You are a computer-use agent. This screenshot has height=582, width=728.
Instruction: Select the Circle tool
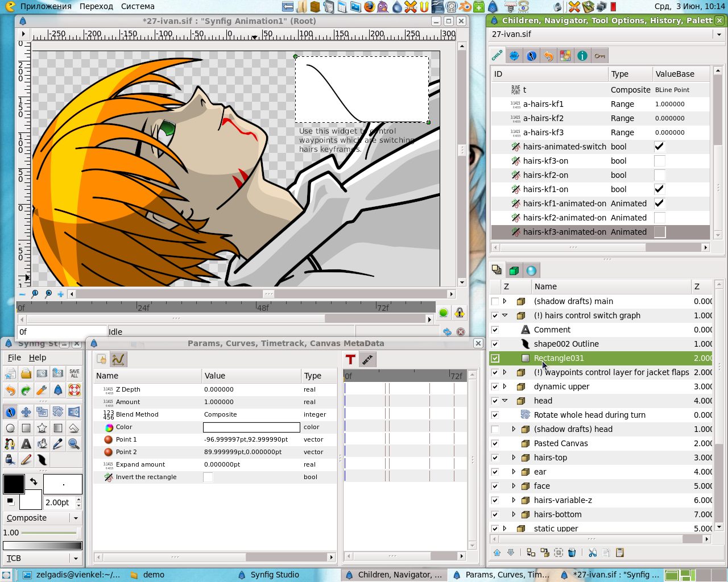tap(10, 428)
